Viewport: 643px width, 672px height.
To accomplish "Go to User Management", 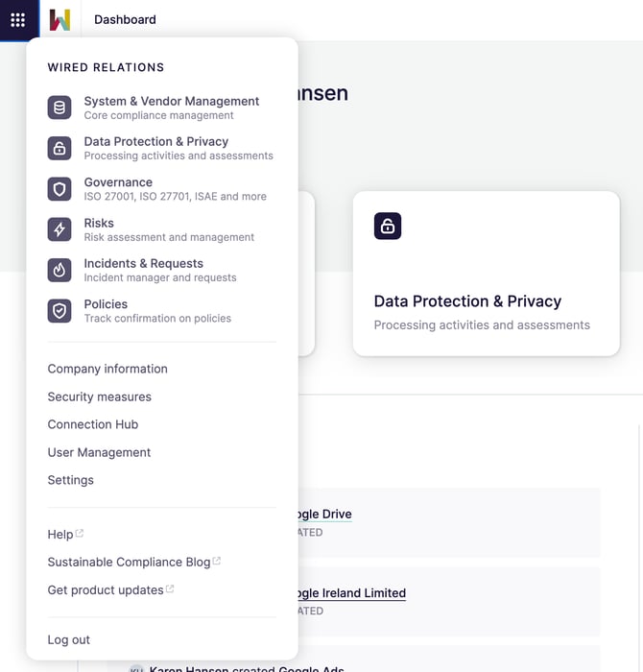I will pos(100,452).
